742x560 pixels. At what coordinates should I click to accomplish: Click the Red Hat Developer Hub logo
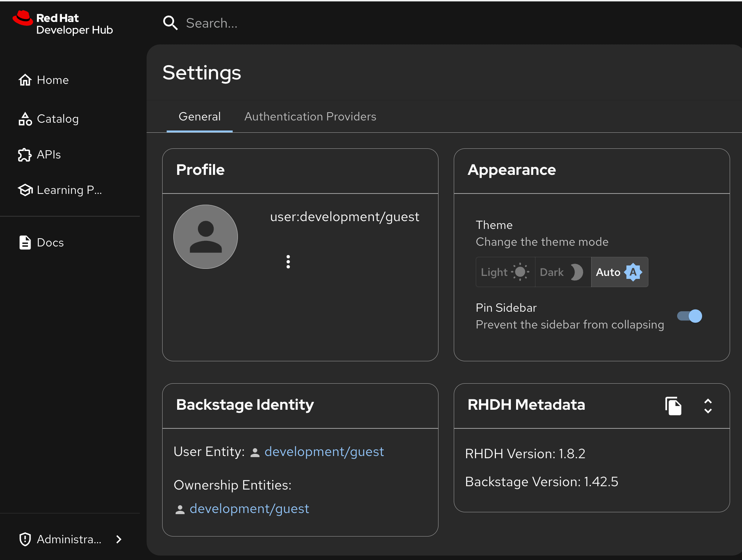pos(62,23)
